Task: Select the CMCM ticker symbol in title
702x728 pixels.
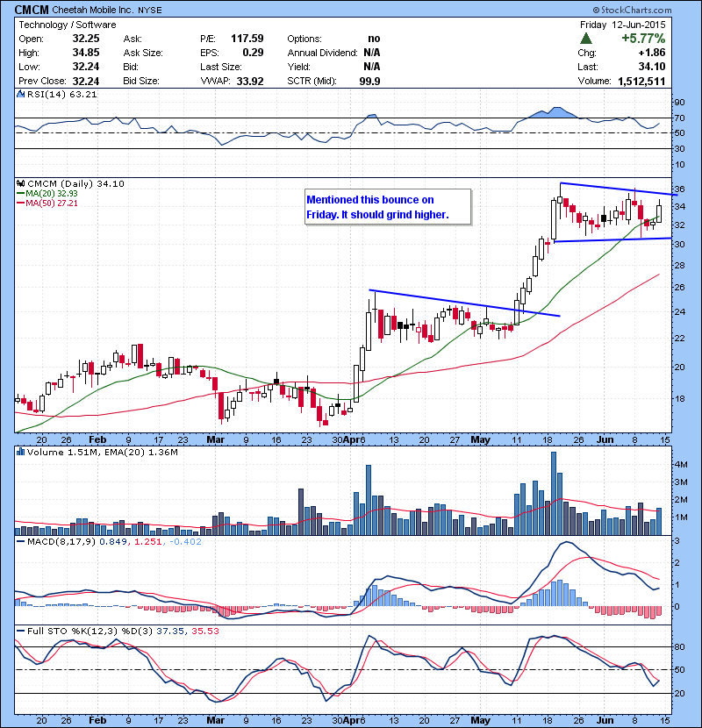Action: pos(32,10)
